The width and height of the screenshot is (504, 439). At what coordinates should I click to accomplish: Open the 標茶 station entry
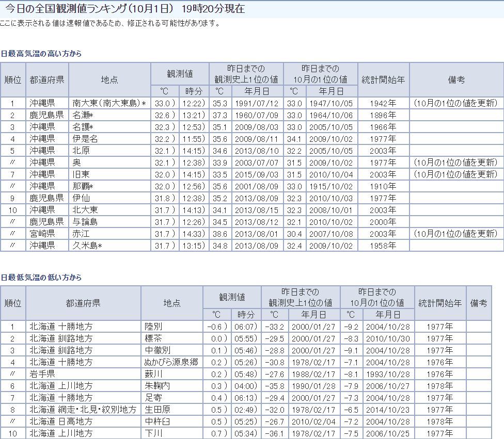click(x=154, y=338)
